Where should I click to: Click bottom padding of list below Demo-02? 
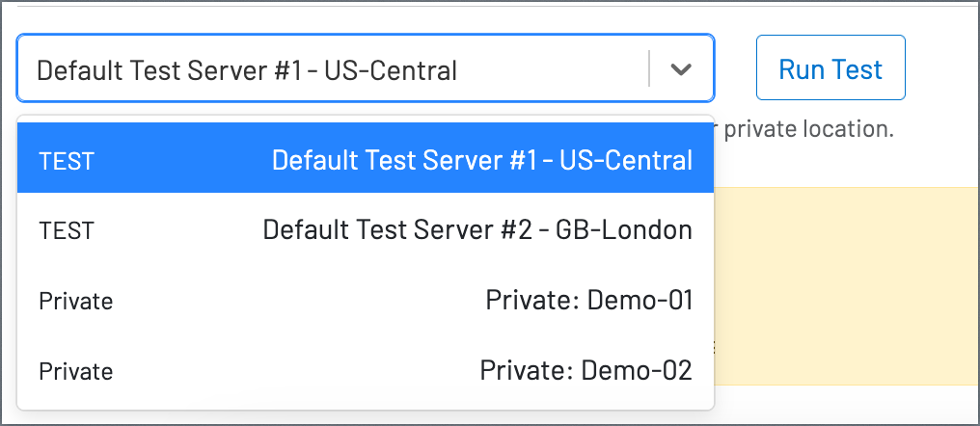click(x=366, y=406)
